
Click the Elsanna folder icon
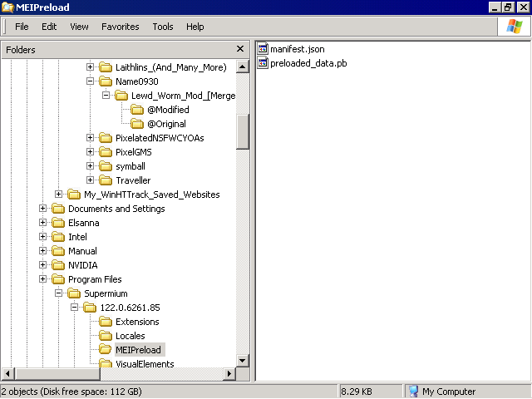click(x=58, y=223)
